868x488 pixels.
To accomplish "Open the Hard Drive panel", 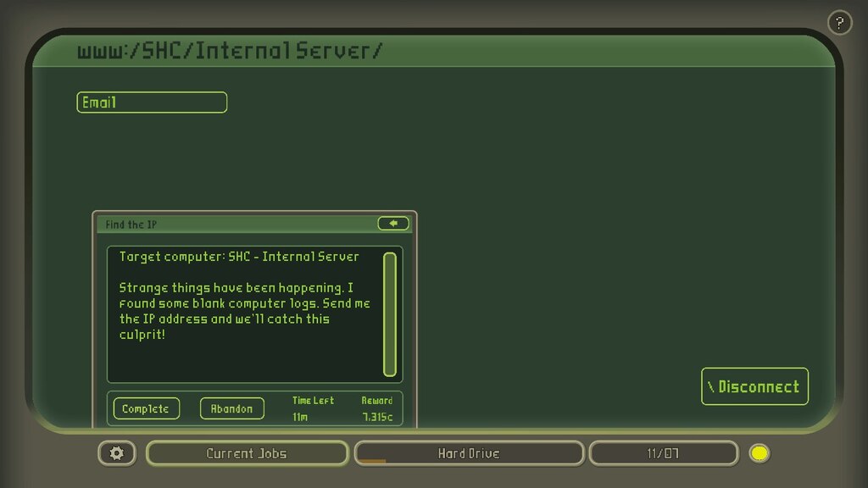I will click(x=469, y=453).
